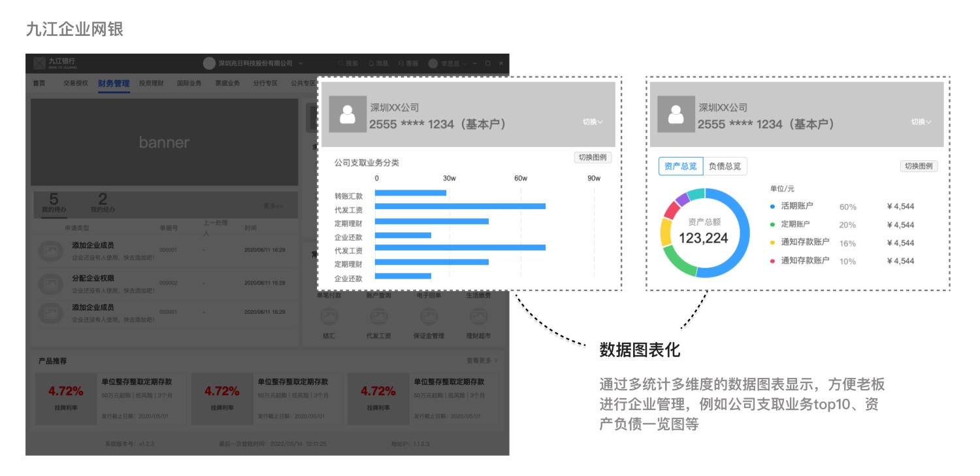This screenshot has height=476, width=980.
Task: Open 查看更多 in 产品推荐 section
Action: pyautogui.click(x=482, y=360)
